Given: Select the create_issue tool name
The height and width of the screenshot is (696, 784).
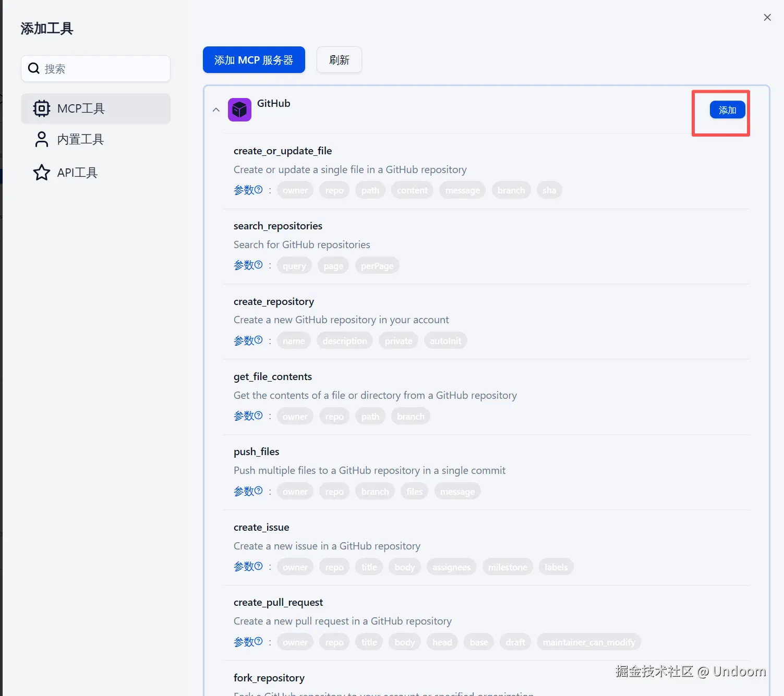Looking at the screenshot, I should 261,527.
